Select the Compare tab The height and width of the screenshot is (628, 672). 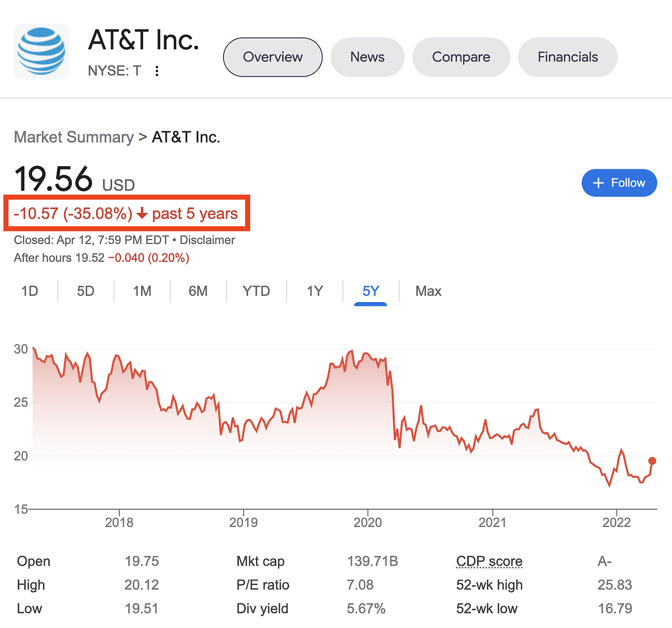pyautogui.click(x=461, y=57)
